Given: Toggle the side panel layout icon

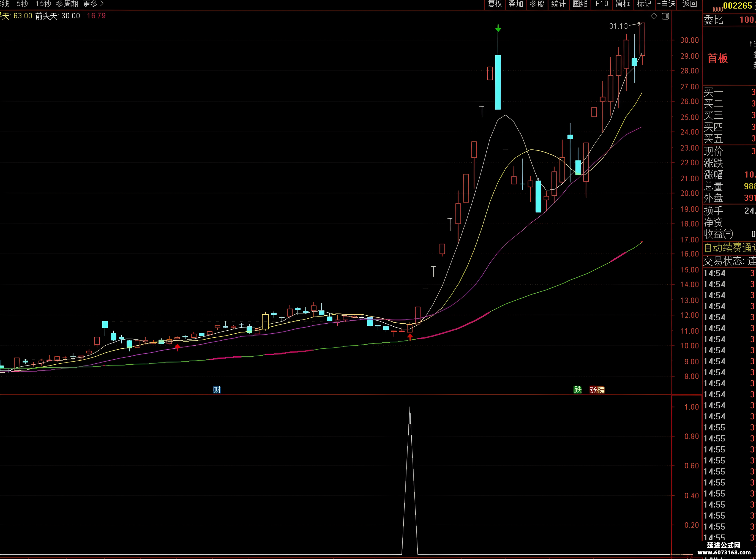Looking at the screenshot, I should point(665,16).
